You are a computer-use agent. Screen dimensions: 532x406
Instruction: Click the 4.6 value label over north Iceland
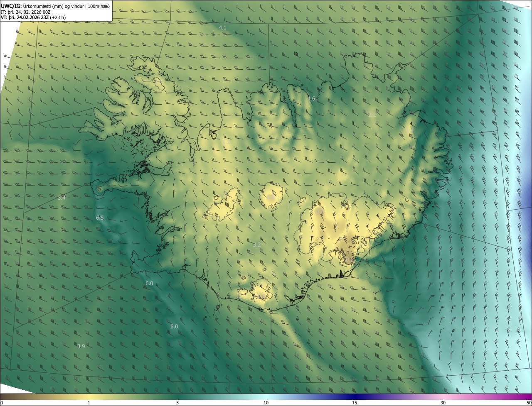click(311, 98)
